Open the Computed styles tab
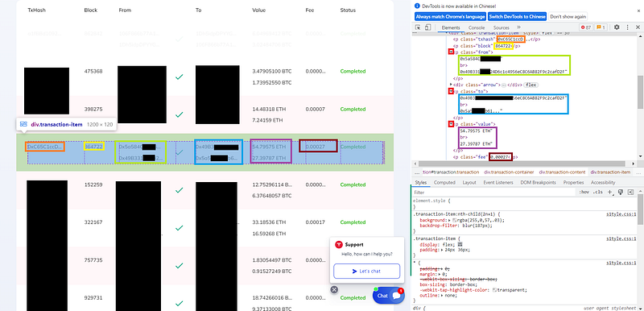Viewport: 644px width, 311px height. (x=444, y=182)
